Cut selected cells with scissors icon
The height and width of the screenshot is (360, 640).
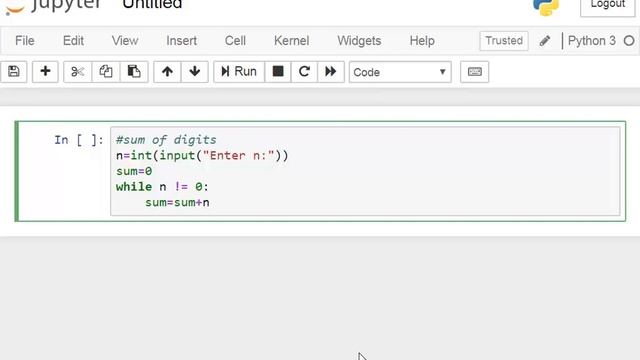78,72
